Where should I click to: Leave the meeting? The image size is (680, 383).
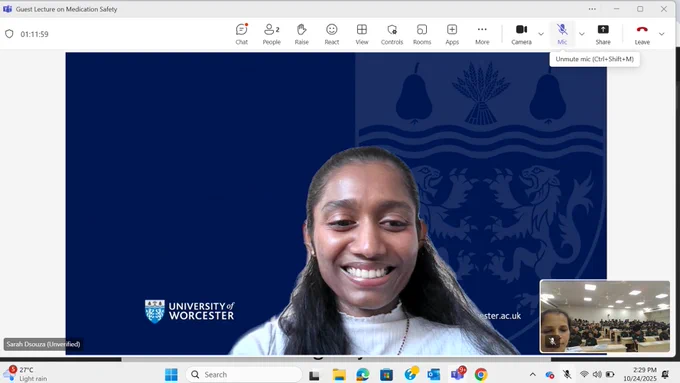point(642,34)
